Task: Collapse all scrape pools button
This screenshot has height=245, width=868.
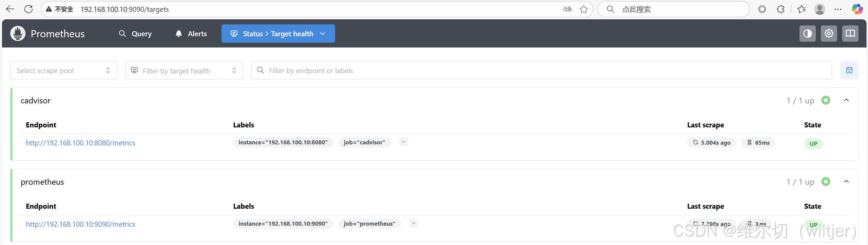Action: [x=849, y=70]
